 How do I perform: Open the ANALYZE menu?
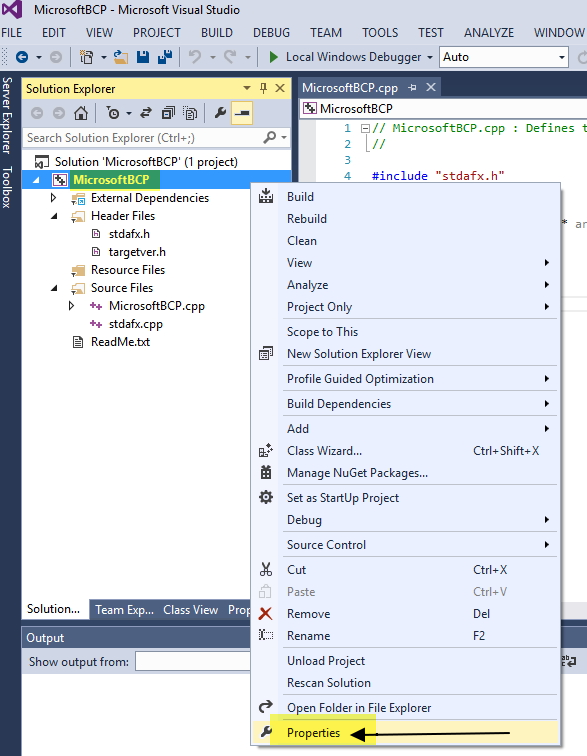click(x=489, y=33)
